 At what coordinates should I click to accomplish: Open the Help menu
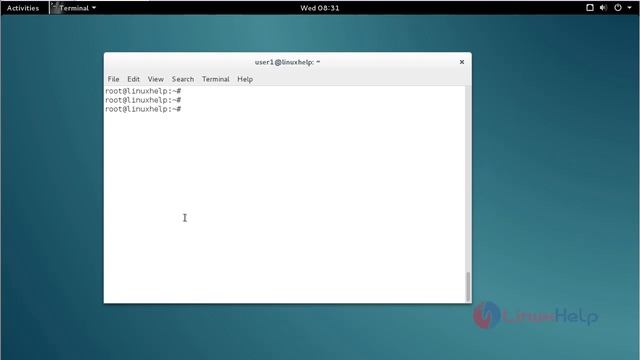pyautogui.click(x=245, y=79)
